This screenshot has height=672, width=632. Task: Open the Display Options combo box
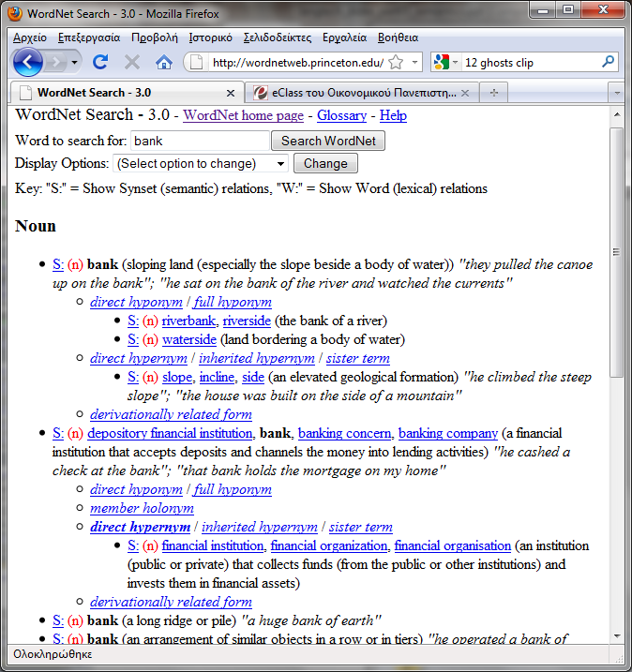click(x=201, y=164)
